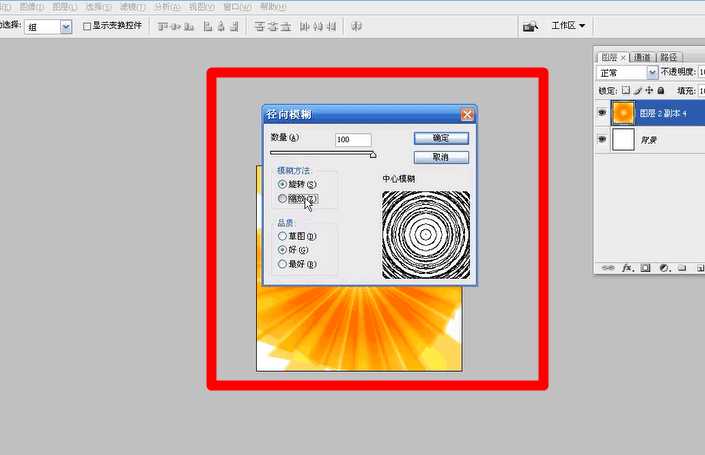Image resolution: width=705 pixels, height=455 pixels.
Task: Hide the 背景 layer with its eye icon
Action: click(602, 140)
